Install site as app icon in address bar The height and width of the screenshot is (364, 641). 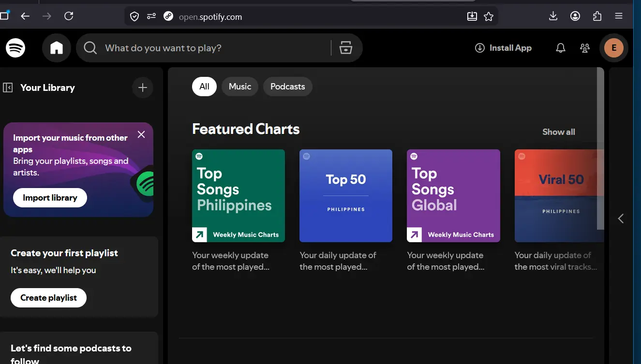pos(472,16)
